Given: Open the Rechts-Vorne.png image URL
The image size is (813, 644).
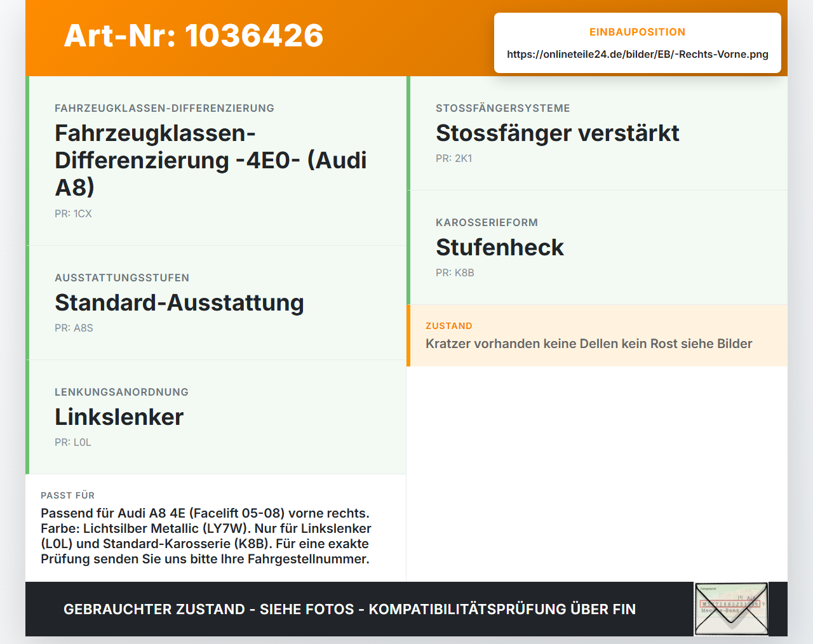Looking at the screenshot, I should pyautogui.click(x=638, y=54).
